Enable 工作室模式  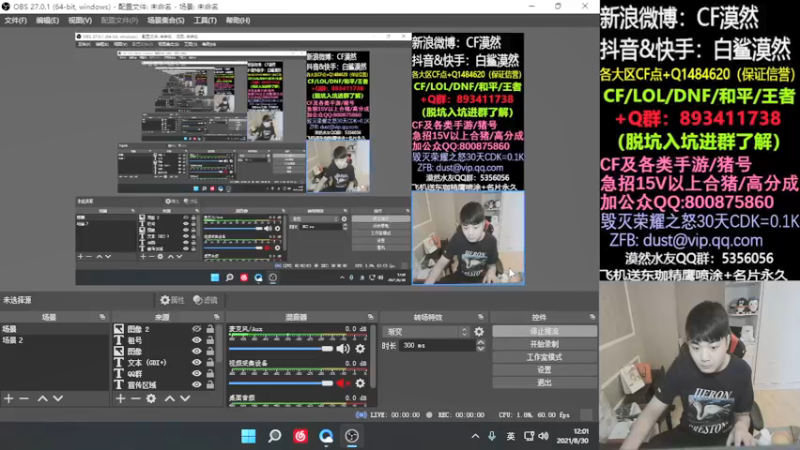[544, 357]
